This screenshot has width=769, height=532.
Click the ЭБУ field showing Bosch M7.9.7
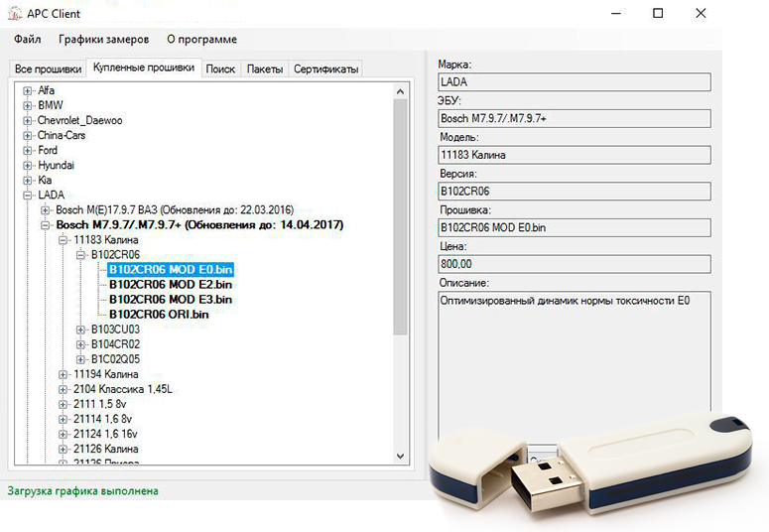pos(574,118)
